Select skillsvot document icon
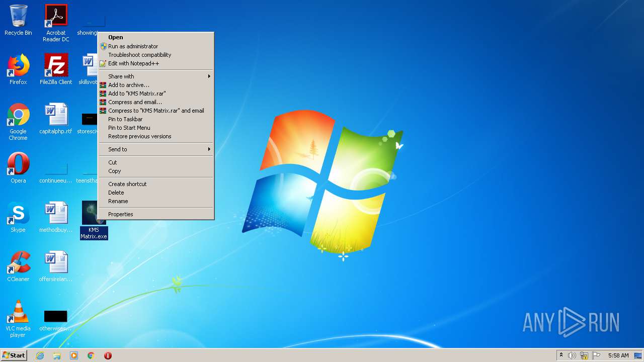 (89, 69)
